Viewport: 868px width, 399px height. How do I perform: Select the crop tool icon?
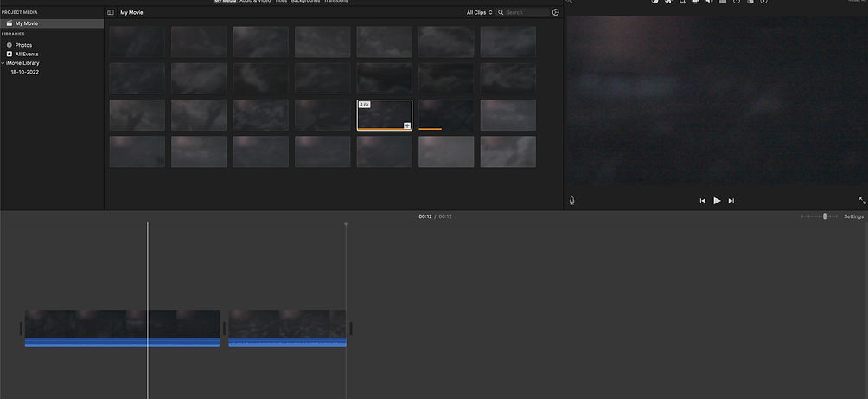click(x=682, y=2)
